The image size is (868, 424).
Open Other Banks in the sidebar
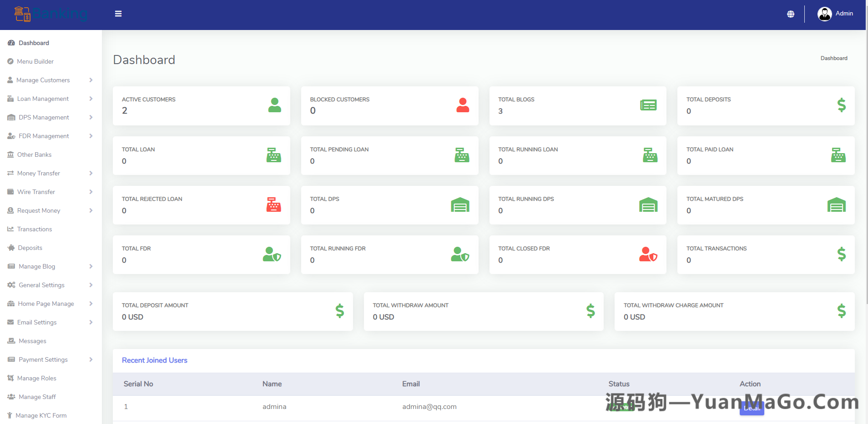point(34,155)
